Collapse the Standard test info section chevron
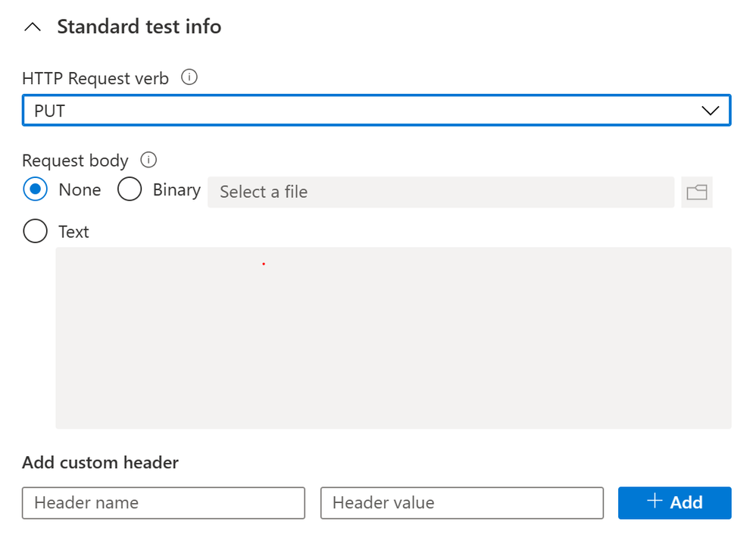This screenshot has width=756, height=550. coord(32,27)
